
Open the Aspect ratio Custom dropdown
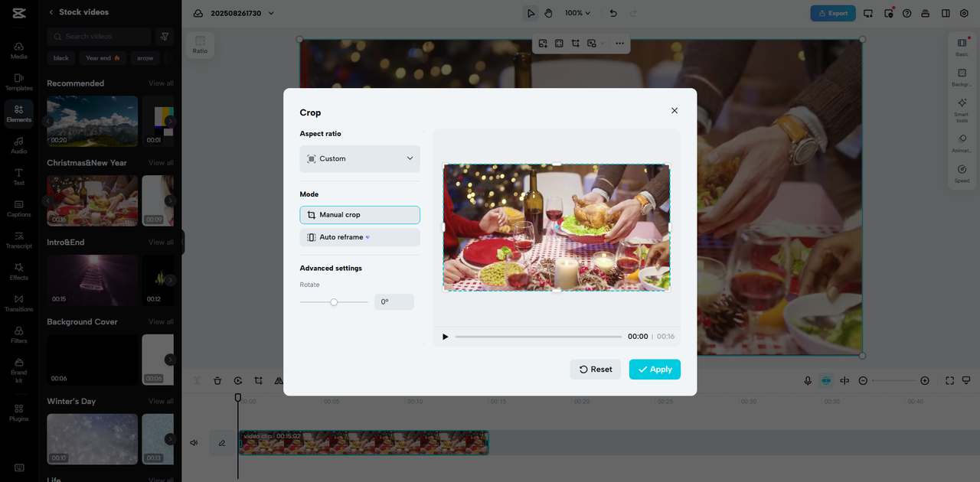pyautogui.click(x=360, y=159)
